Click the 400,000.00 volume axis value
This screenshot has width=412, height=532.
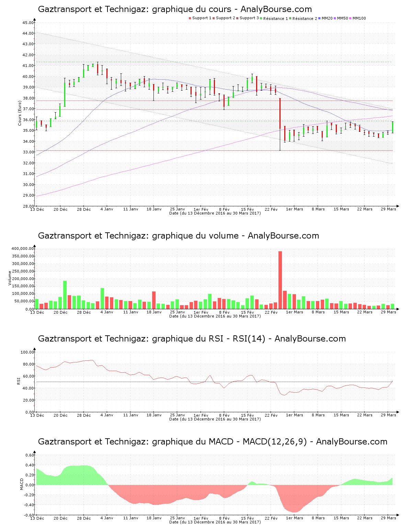pos(23,248)
